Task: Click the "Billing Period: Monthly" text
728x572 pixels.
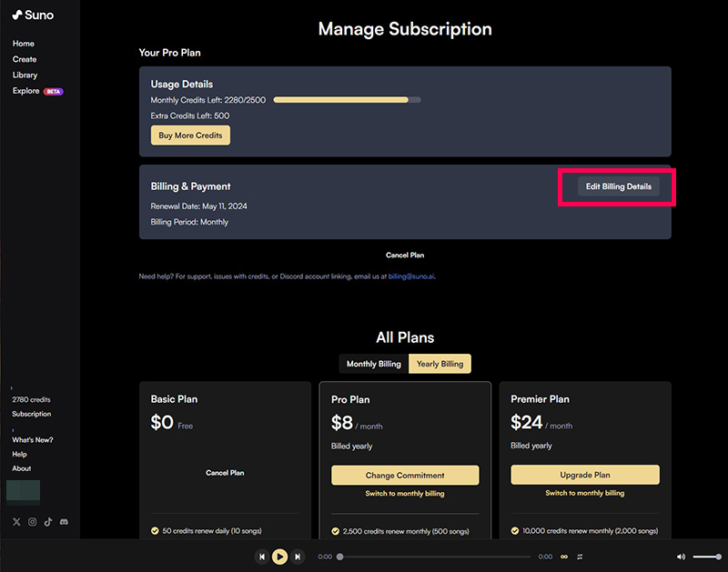Action: point(189,222)
